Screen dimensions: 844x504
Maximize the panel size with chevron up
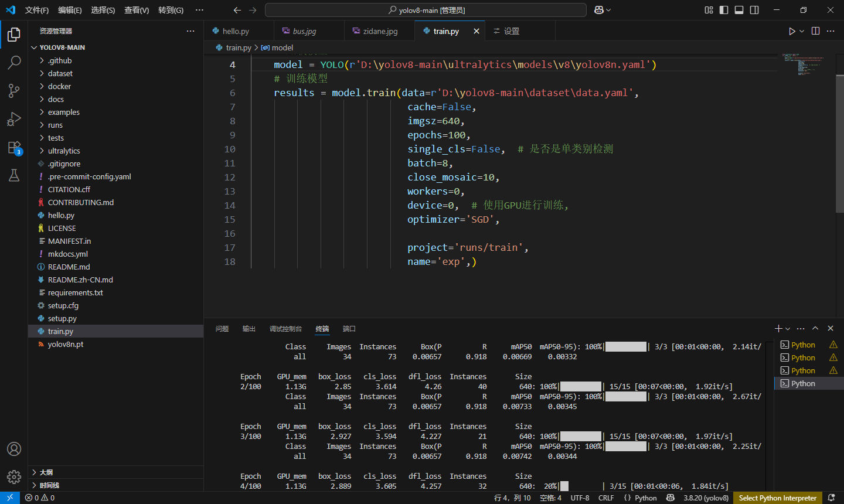click(815, 329)
